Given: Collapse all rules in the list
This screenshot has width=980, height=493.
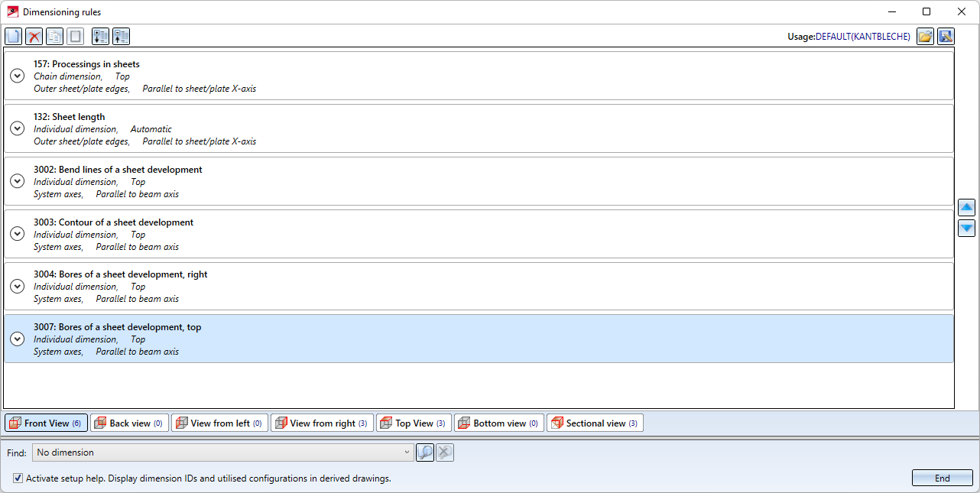Looking at the screenshot, I should click(x=121, y=36).
